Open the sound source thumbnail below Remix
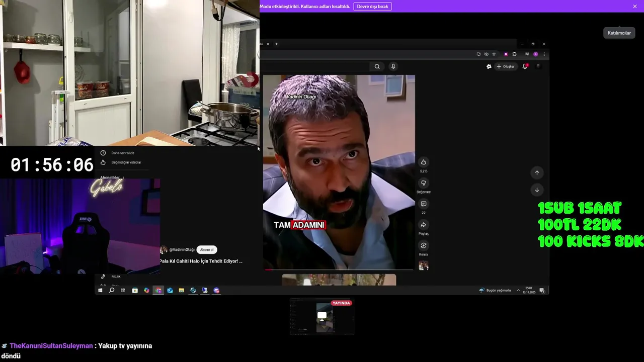644x362 pixels. (424, 265)
